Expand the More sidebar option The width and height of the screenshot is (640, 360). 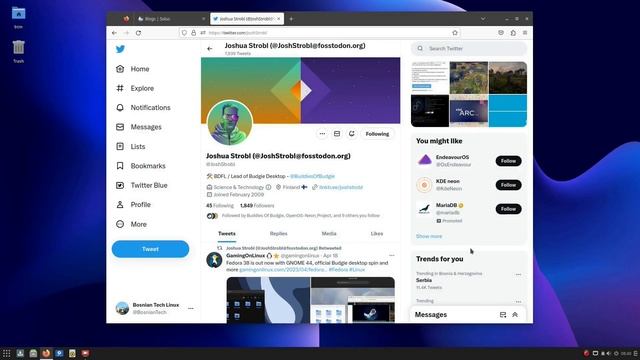[x=131, y=224]
